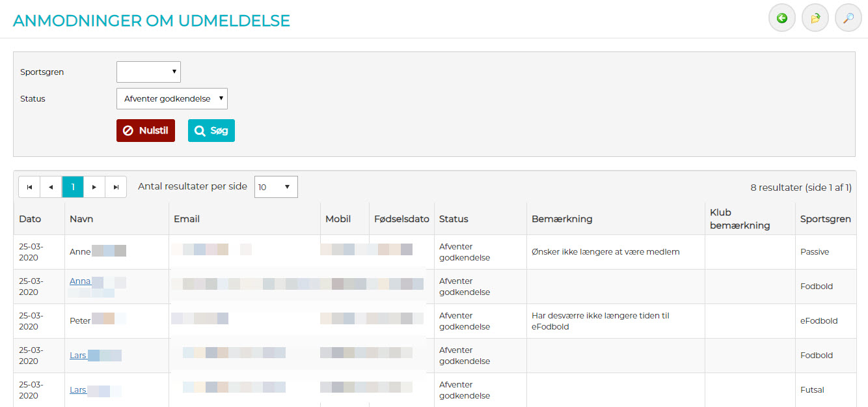Click the Navn column header

(x=81, y=219)
